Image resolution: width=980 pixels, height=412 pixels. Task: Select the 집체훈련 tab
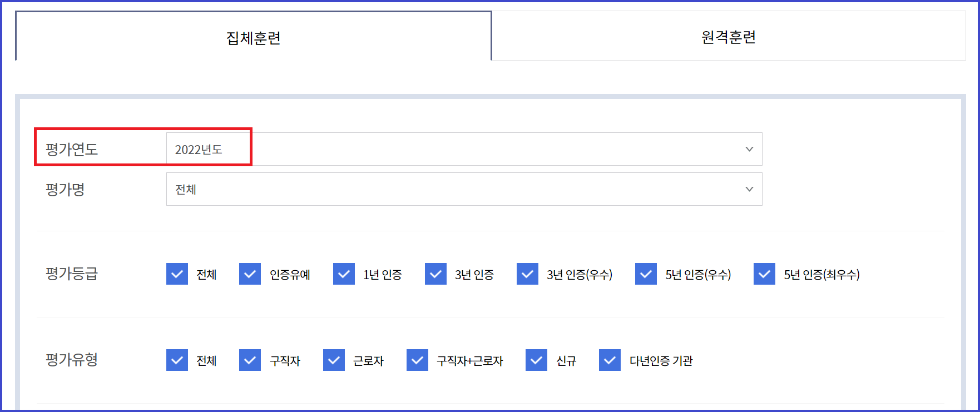click(253, 35)
